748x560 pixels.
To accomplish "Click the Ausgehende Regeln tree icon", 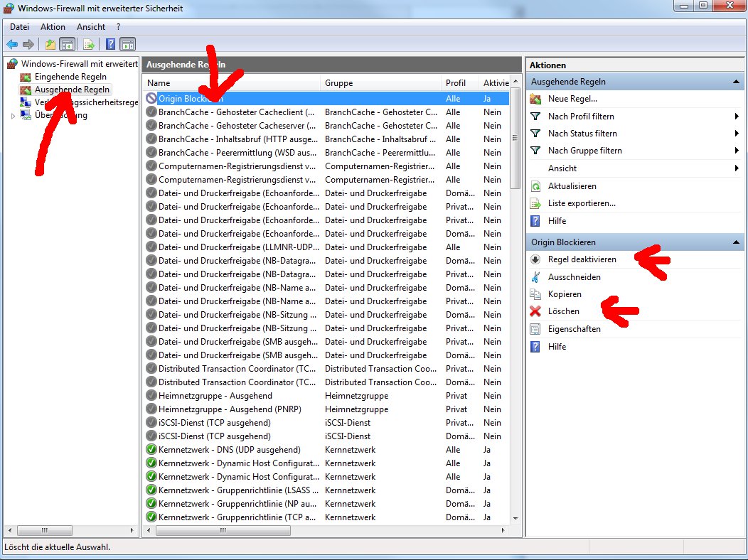I will (26, 90).
